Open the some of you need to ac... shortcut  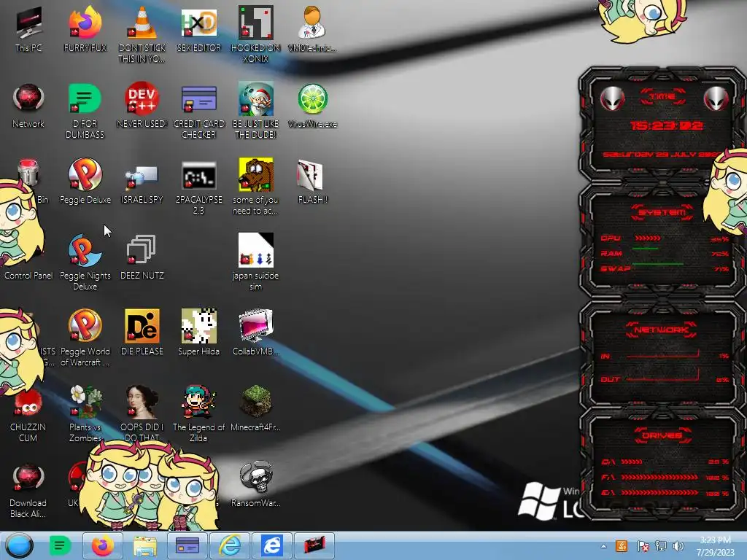click(x=256, y=186)
